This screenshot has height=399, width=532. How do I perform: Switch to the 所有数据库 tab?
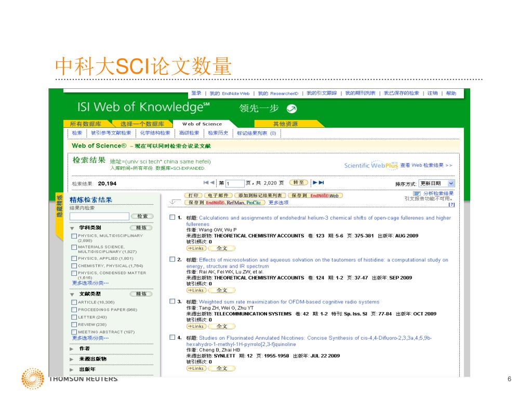[86, 124]
